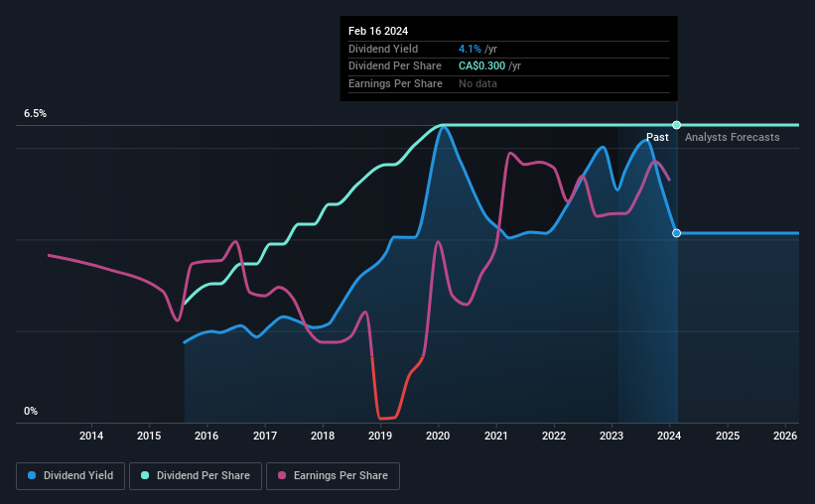Viewport: 815px width, 504px height.
Task: Click the blue Dividend Yield legend dot
Action: 32,475
